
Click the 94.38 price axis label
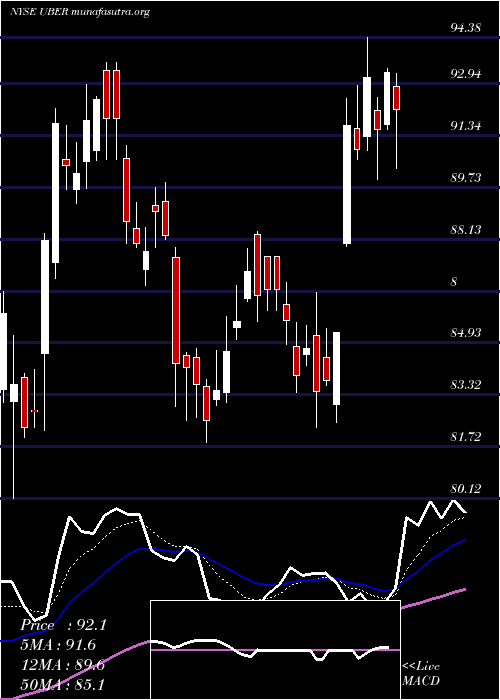pyautogui.click(x=466, y=28)
